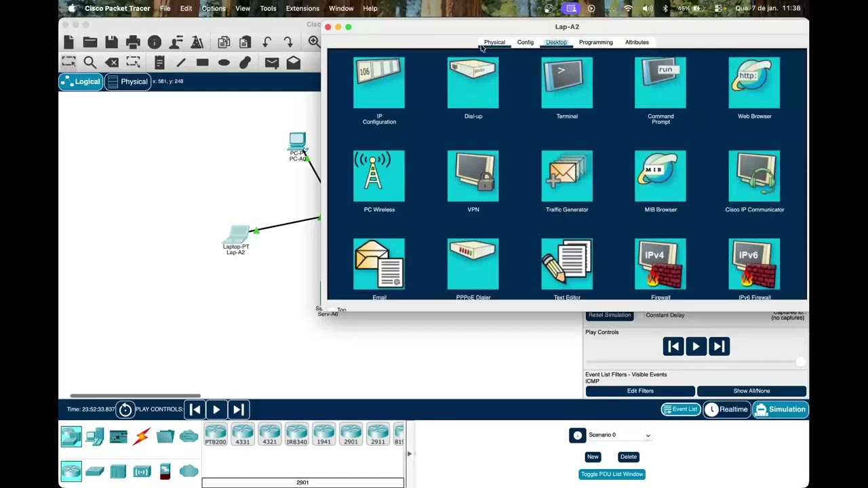Image resolution: width=868 pixels, height=488 pixels.
Task: Open IP Configuration on Lap-A2 desktop
Action: [379, 83]
